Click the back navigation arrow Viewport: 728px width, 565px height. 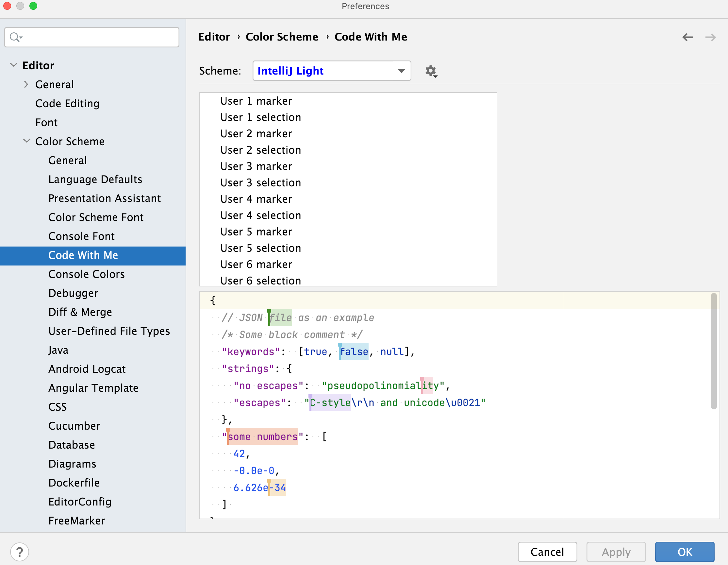(688, 37)
